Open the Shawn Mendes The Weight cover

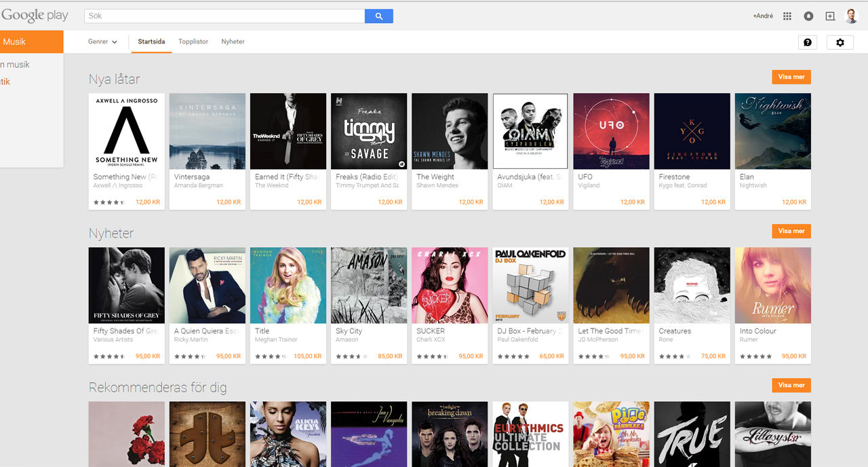click(x=450, y=131)
